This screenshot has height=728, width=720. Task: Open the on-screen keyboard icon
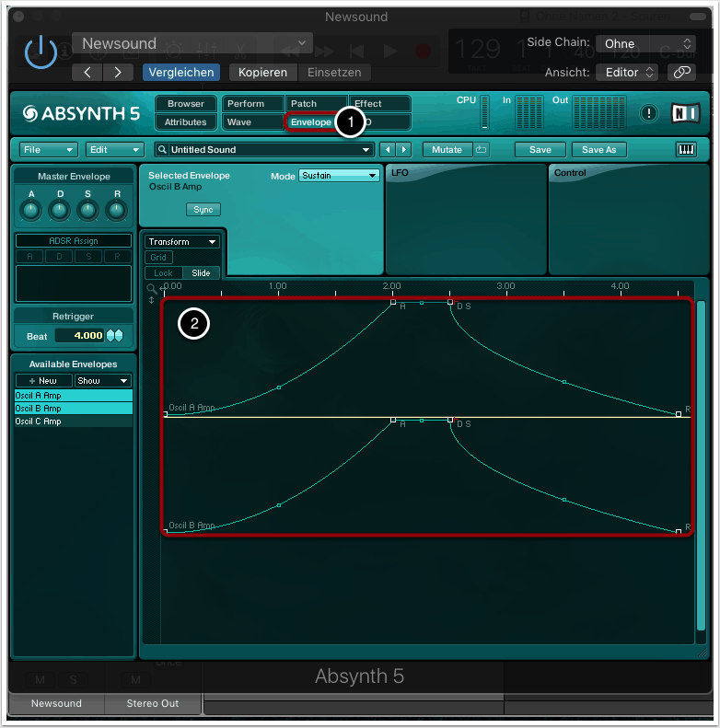[686, 149]
